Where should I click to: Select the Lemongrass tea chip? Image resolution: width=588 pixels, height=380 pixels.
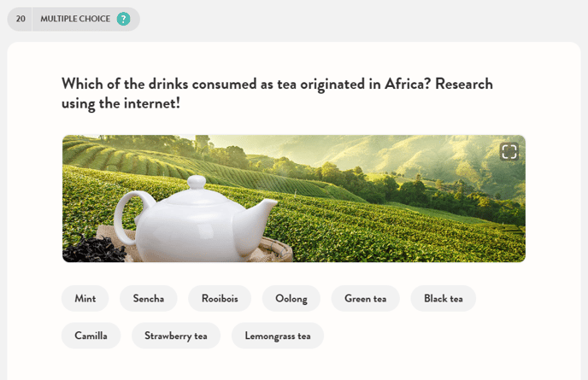coord(278,336)
